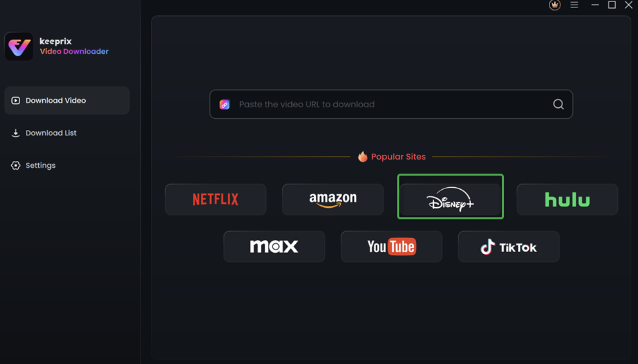This screenshot has width=638, height=364.
Task: Click the Download List arrow icon
Action: pos(16,133)
